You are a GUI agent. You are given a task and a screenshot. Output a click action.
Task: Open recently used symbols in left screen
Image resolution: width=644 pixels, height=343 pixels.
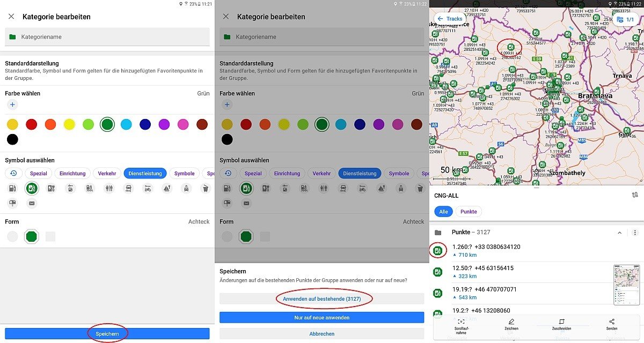coord(13,173)
